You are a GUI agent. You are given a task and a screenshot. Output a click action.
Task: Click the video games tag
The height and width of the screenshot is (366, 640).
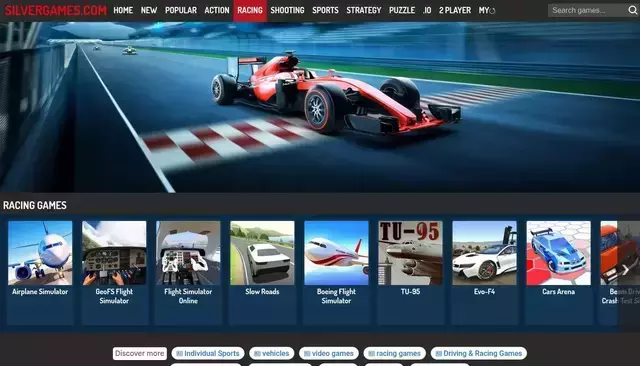pos(329,353)
